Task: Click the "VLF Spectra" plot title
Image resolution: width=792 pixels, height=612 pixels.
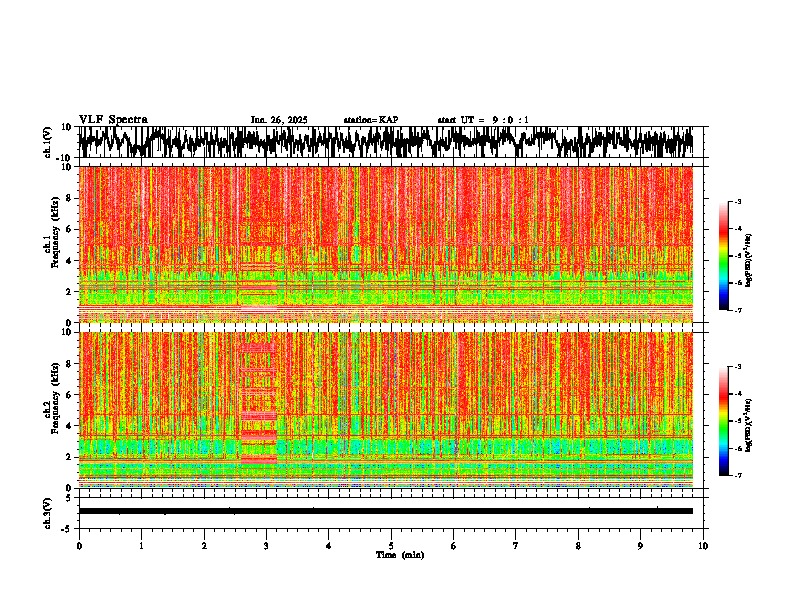Action: pos(113,120)
